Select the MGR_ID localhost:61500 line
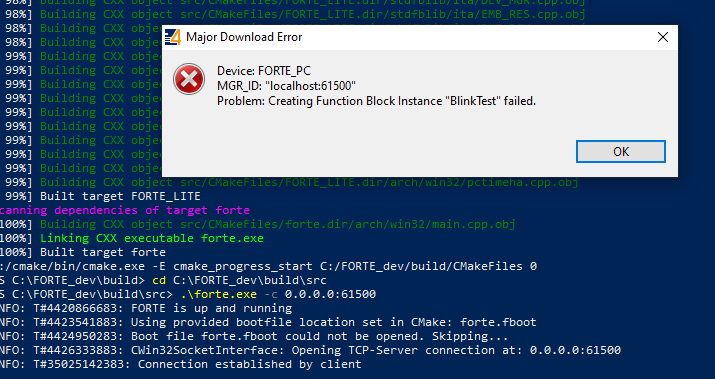The width and height of the screenshot is (715, 379). [286, 86]
